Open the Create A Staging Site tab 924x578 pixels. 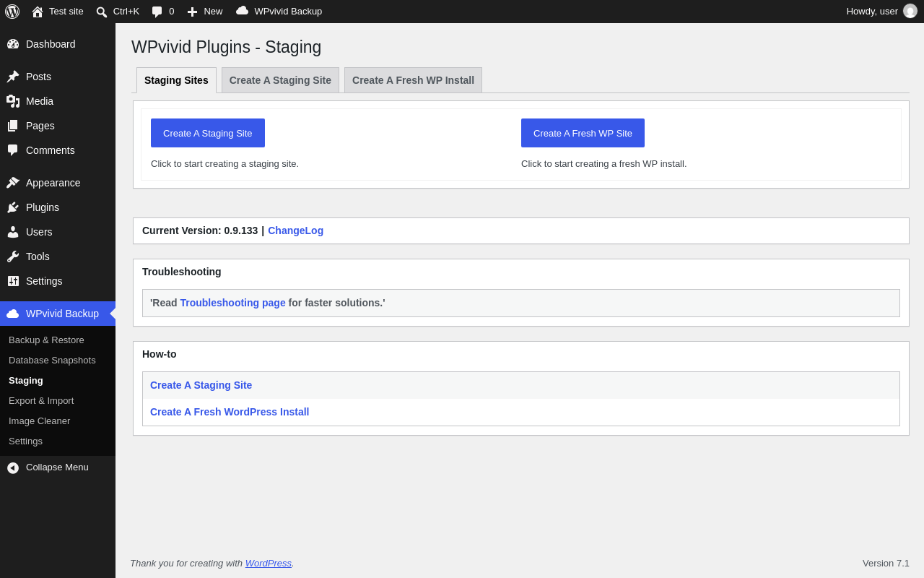280,80
